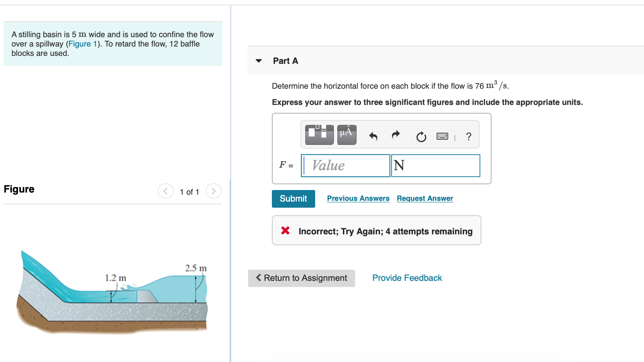This screenshot has width=644, height=362.
Task: Collapse Part A disclosure triangle
Action: (259, 61)
